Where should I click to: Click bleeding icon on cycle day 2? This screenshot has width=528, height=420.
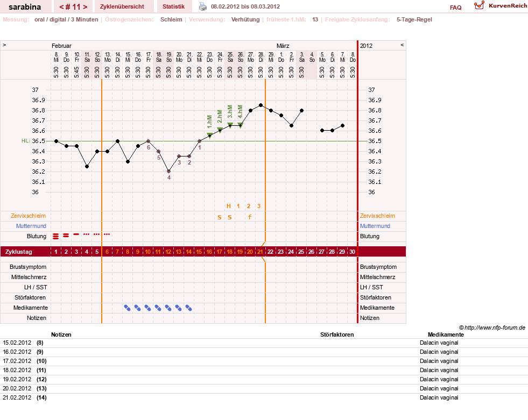(x=66, y=235)
